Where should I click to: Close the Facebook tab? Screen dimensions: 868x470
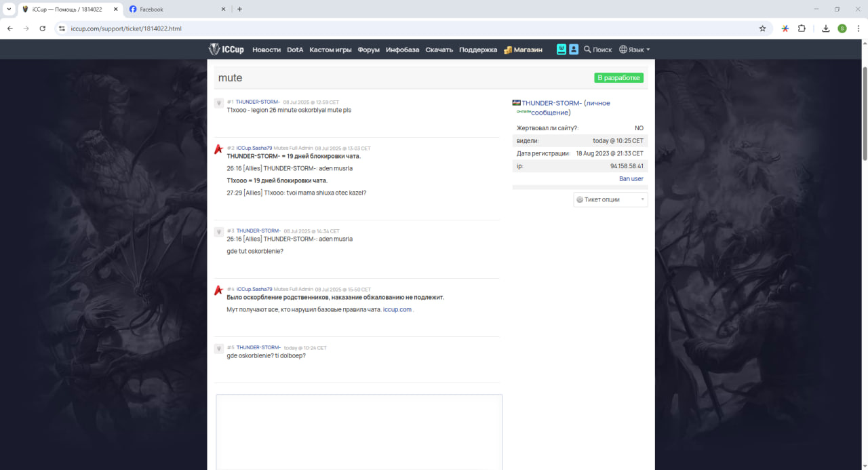224,9
